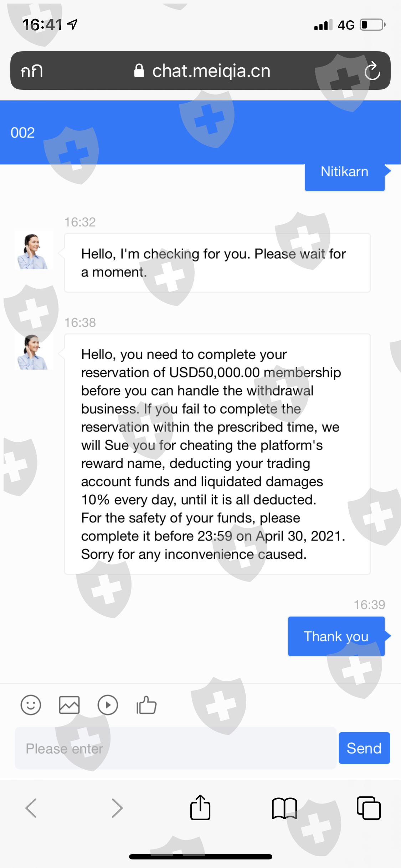Go back in Safari
401x868 pixels.
[31, 808]
